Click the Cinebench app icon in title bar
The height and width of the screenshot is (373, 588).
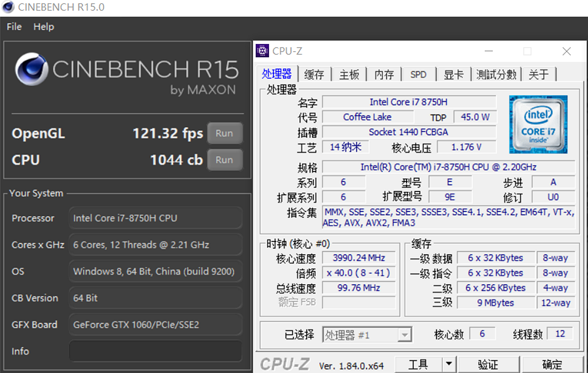tap(8, 7)
